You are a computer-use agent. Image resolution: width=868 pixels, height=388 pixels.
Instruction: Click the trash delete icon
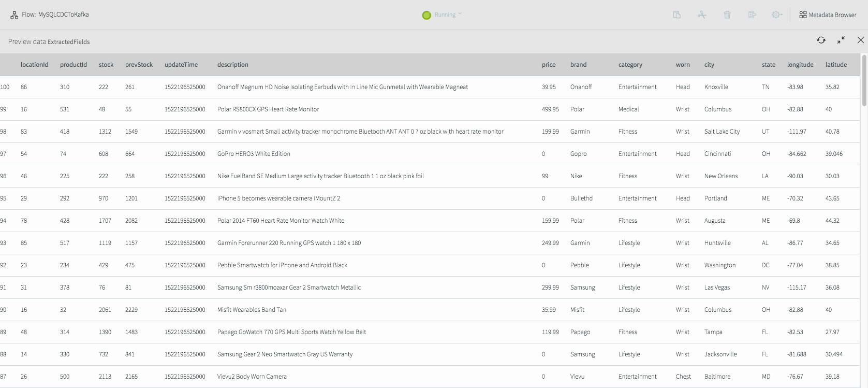pyautogui.click(x=727, y=15)
